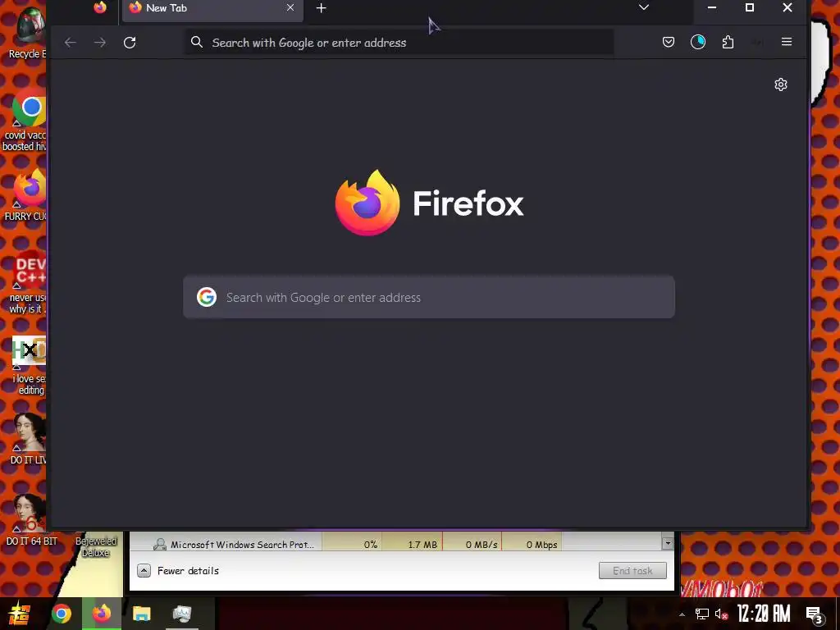The image size is (840, 630).
Task: Click the 0% CPU value
Action: tap(370, 545)
